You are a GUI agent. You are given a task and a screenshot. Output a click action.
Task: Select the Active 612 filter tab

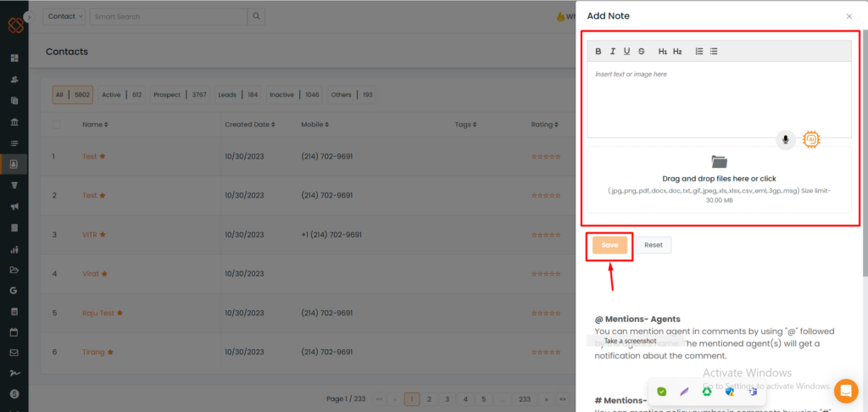pyautogui.click(x=122, y=95)
